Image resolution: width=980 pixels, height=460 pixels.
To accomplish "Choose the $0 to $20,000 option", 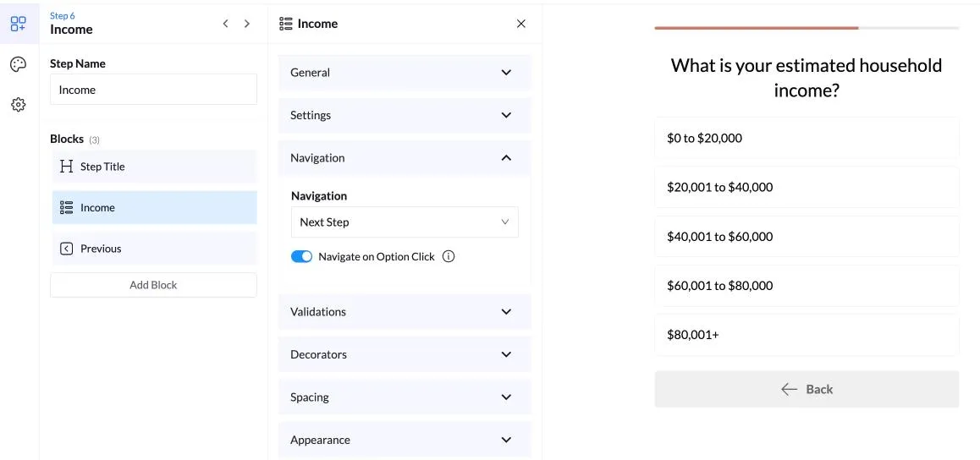I will click(807, 138).
